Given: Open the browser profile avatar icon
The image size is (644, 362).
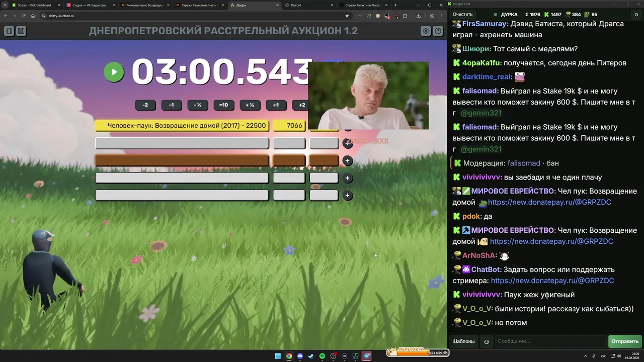Looking at the screenshot, I should click(432, 16).
